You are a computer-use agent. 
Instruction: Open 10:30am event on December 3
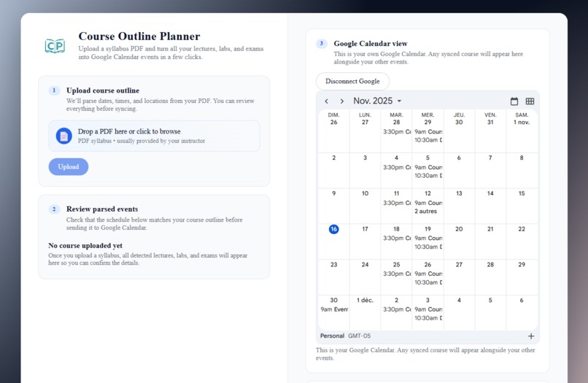(x=428, y=318)
